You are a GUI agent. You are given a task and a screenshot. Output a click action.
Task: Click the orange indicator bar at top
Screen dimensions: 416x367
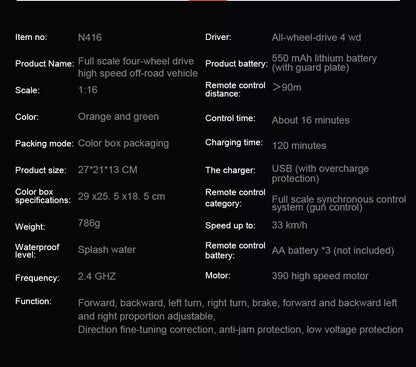(x=208, y=0)
